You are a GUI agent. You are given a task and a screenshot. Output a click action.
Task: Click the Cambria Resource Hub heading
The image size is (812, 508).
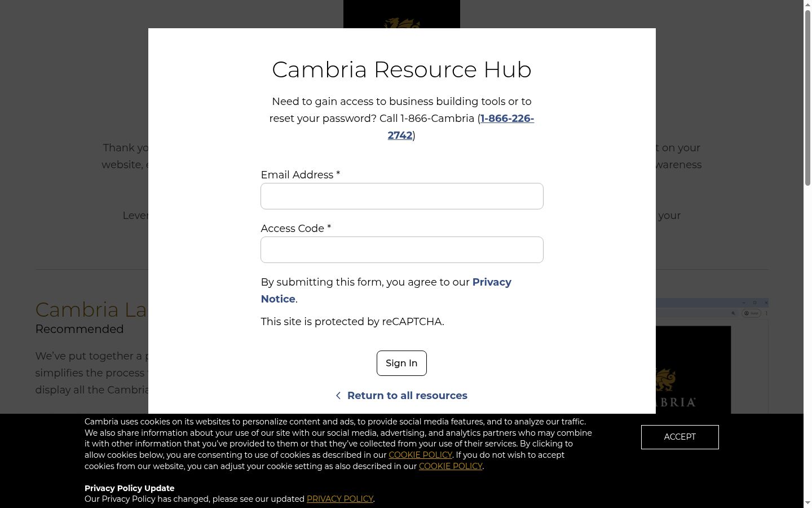click(401, 69)
